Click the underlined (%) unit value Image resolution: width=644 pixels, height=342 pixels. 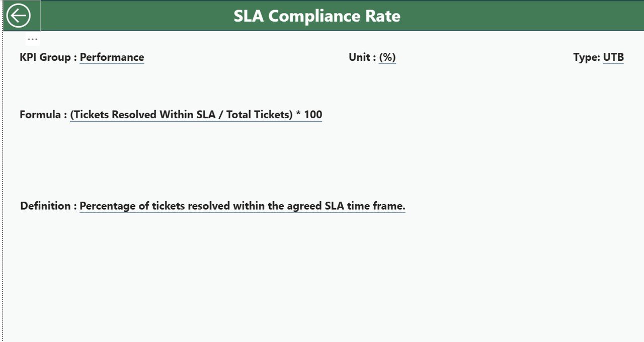coord(387,57)
